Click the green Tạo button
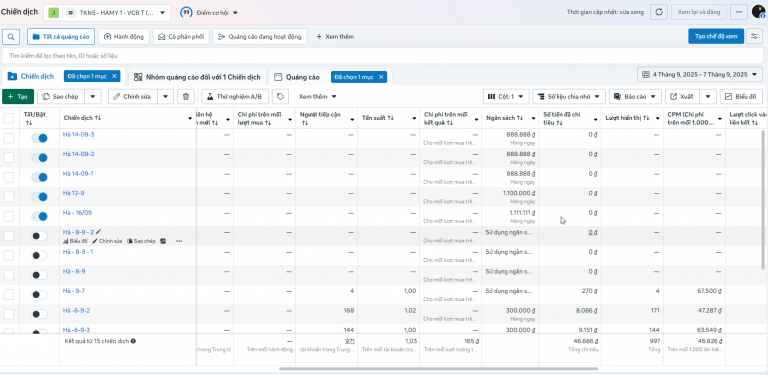 18,96
